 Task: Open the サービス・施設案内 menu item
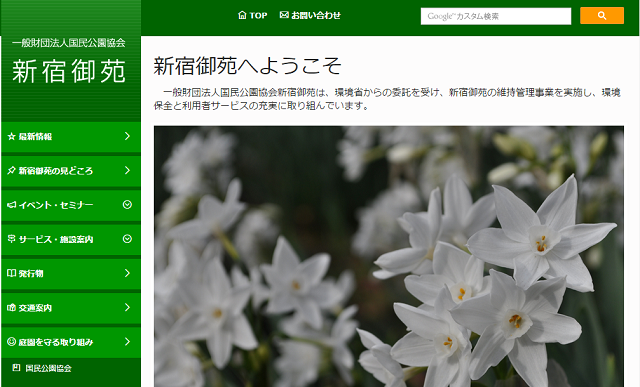71,239
